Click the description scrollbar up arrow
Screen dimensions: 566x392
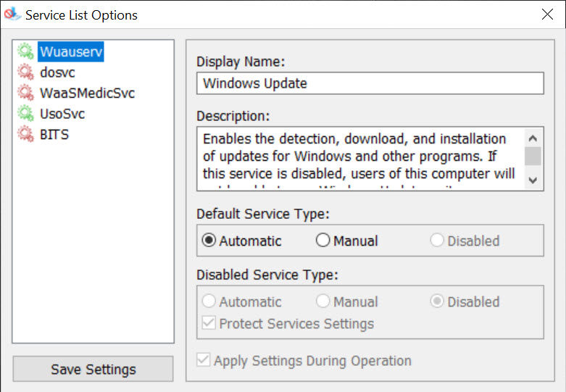point(533,138)
